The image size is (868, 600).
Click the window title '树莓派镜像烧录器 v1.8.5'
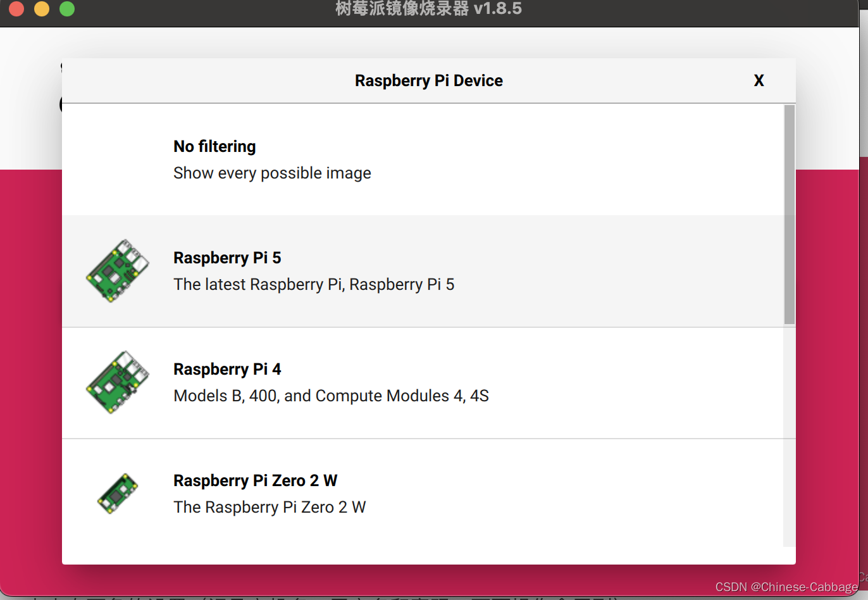coord(429,8)
